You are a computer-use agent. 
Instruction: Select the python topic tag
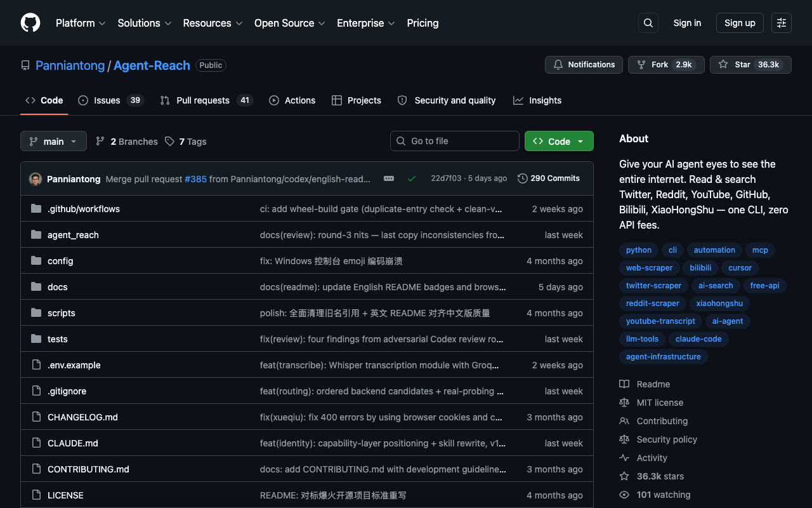[639, 250]
